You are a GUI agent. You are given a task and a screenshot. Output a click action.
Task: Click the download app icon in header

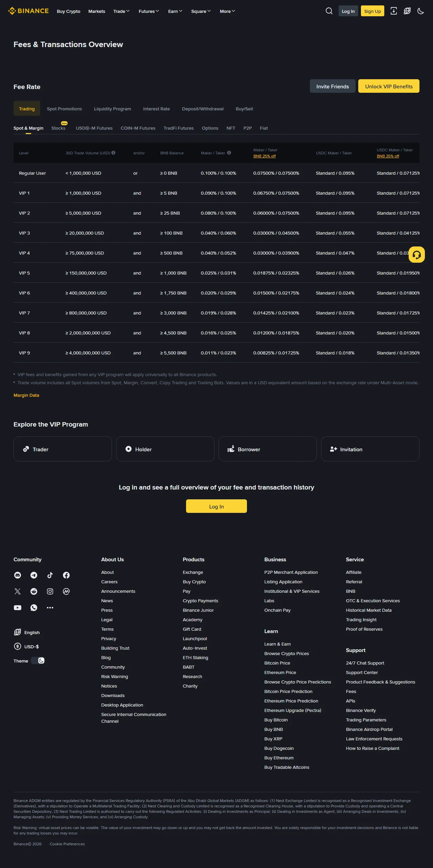coord(394,11)
